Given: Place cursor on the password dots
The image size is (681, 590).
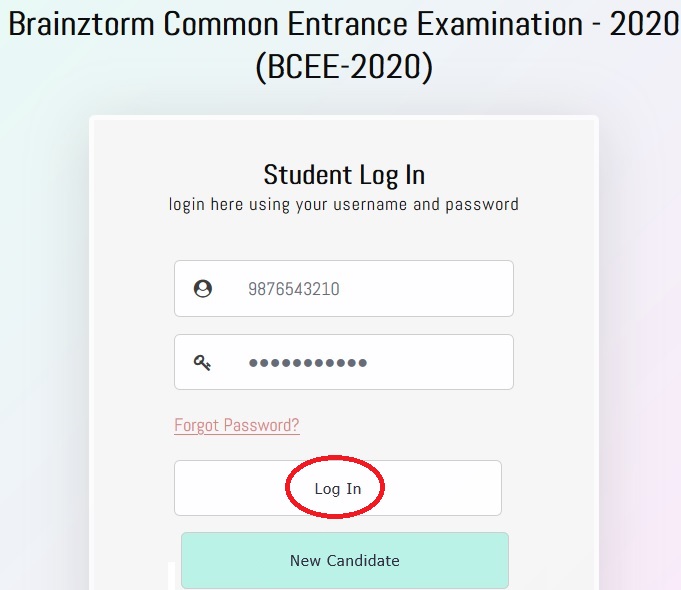Looking at the screenshot, I should coord(307,362).
